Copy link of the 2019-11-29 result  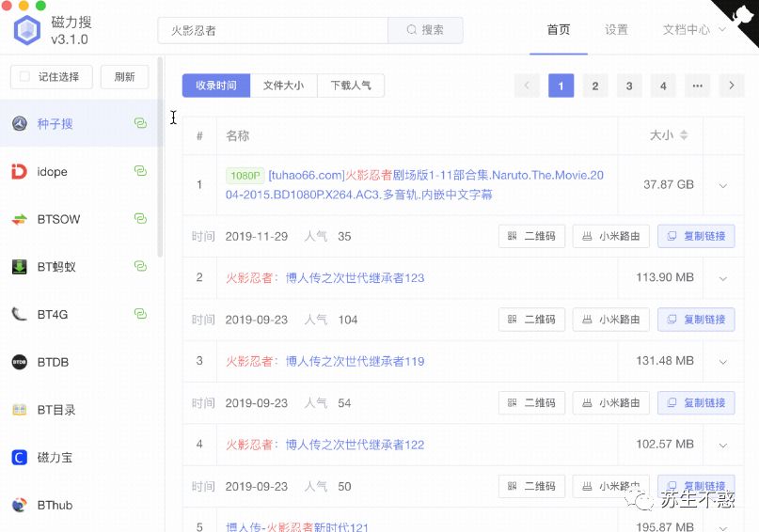696,236
